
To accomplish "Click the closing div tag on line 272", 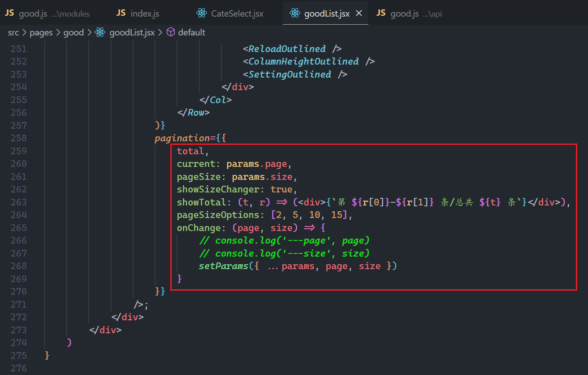I will [127, 317].
